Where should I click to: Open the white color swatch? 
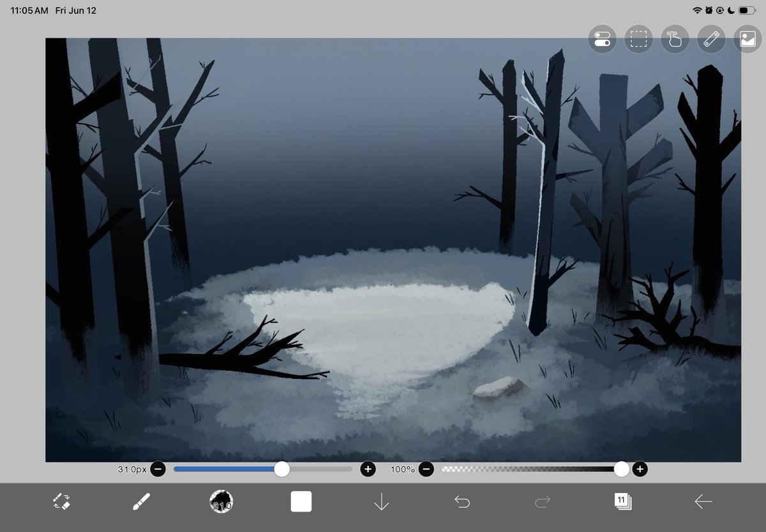coord(301,501)
